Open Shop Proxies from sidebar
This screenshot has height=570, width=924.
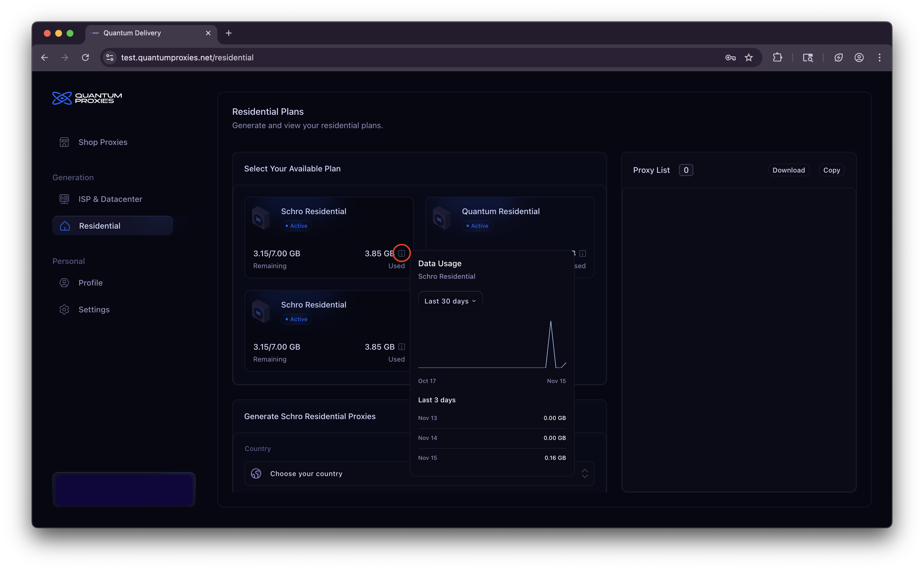[x=102, y=142]
